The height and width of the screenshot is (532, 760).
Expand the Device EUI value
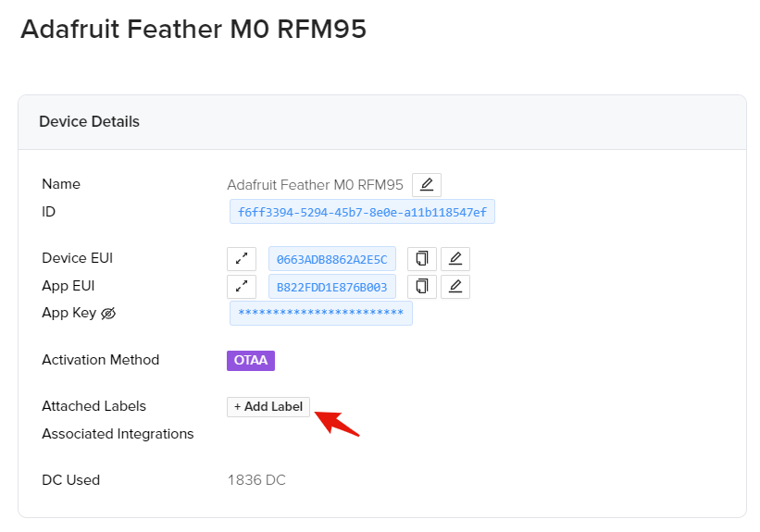(241, 258)
